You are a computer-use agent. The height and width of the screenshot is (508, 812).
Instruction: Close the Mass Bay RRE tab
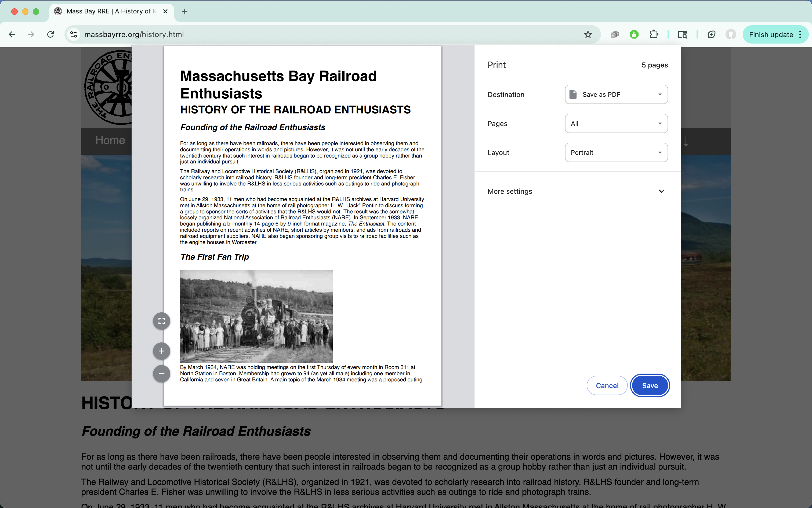tap(165, 11)
